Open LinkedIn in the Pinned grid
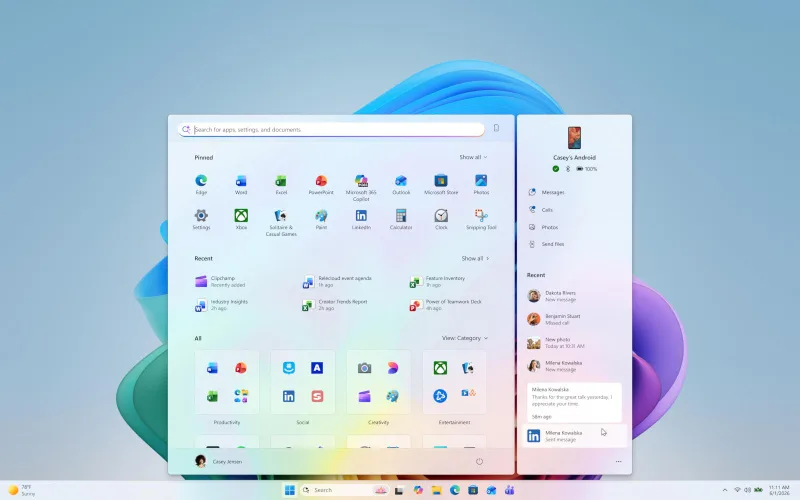 (361, 220)
